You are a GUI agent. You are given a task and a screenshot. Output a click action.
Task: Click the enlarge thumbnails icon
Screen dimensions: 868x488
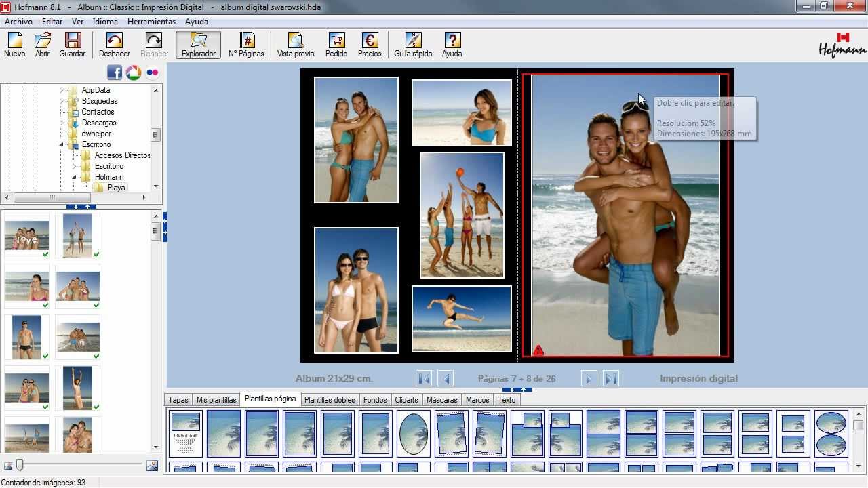pos(152,466)
